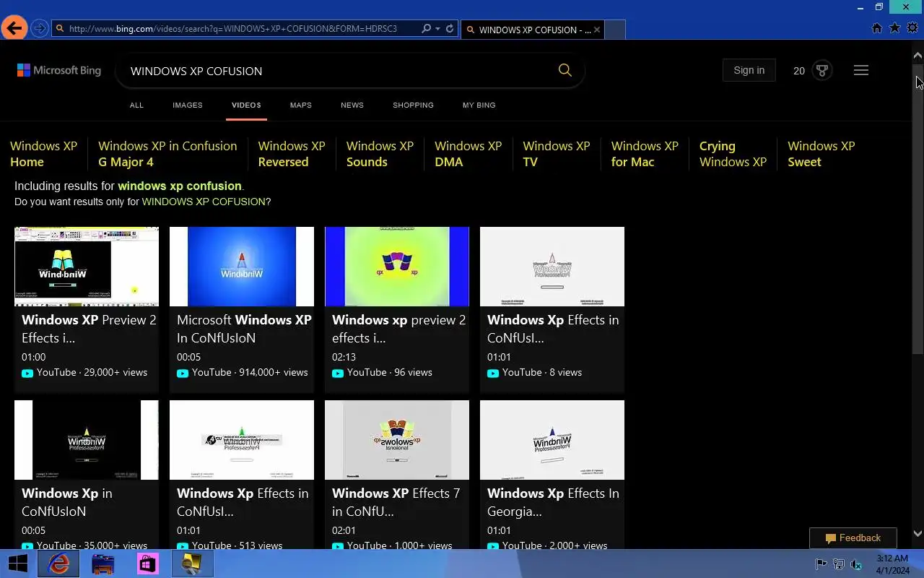Refresh the page with the reload icon
This screenshot has height=578, width=924.
450,29
